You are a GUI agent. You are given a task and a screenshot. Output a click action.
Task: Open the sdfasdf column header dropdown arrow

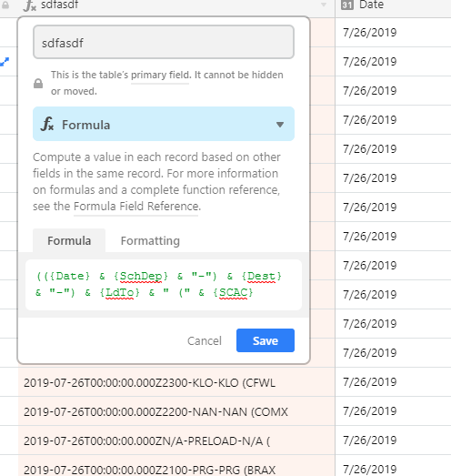[x=324, y=5]
